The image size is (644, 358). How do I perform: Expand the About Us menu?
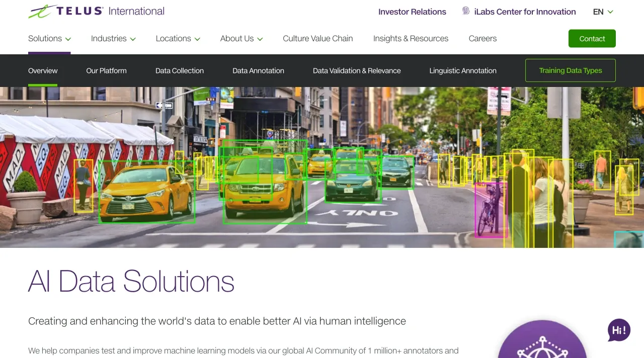(242, 39)
